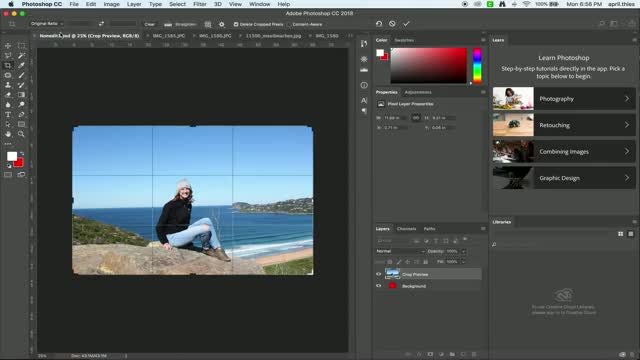Screen dimensions: 640x360
Task: Select the Magic Wand tool
Action: (21, 56)
